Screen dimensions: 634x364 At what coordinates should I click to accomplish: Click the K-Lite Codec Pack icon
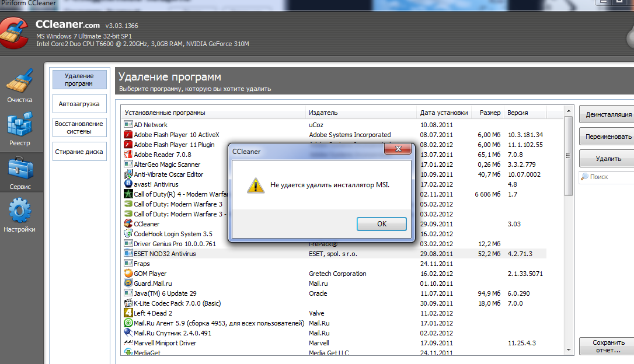pos(128,303)
